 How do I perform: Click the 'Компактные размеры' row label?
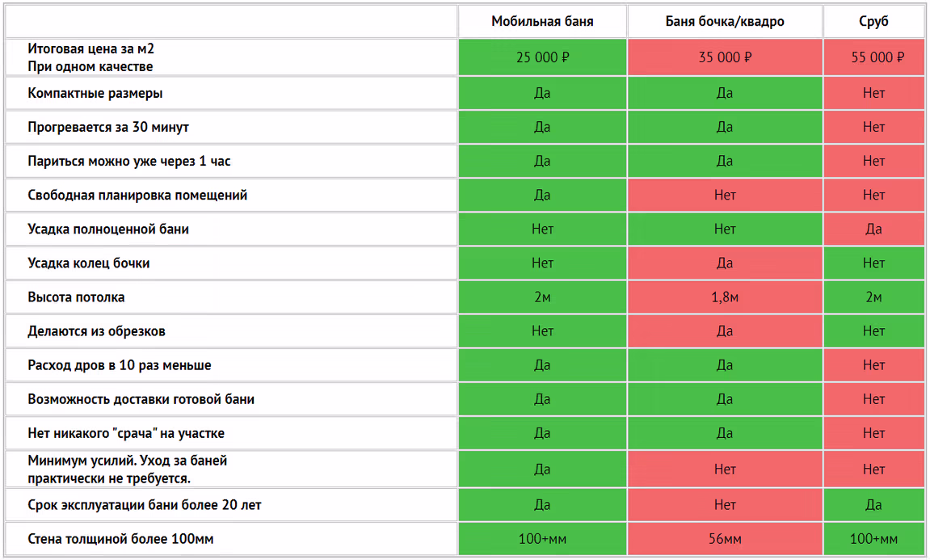[x=95, y=93]
